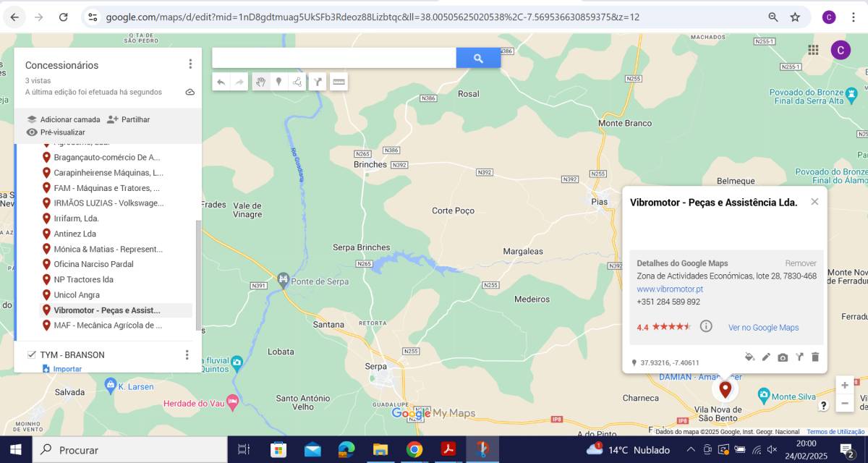This screenshot has width=868, height=463.
Task: Select the measure distances ruler tool
Action: pyautogui.click(x=339, y=82)
